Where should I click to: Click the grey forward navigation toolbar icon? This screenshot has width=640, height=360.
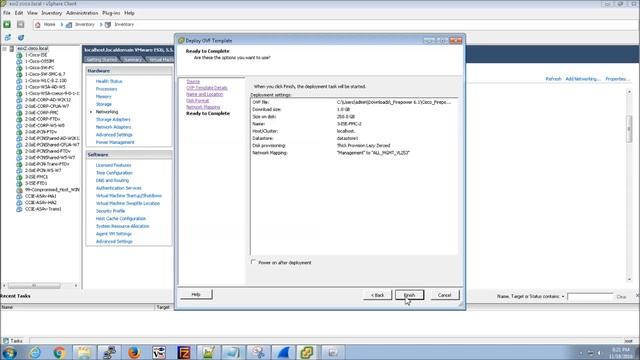(x=20, y=24)
